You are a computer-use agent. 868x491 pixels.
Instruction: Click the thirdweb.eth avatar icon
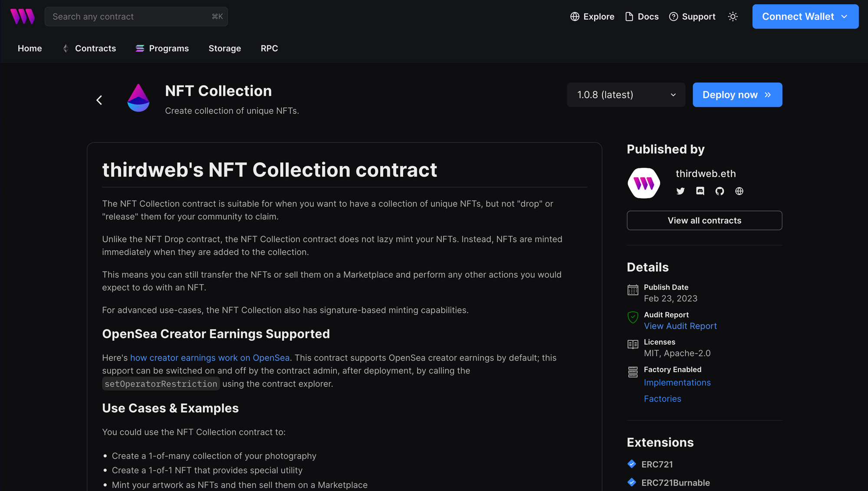[644, 183]
